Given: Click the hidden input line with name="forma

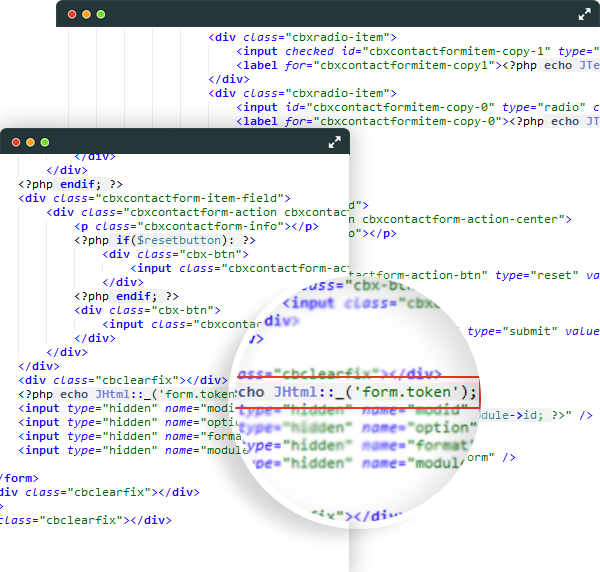Looking at the screenshot, I should (130, 437).
